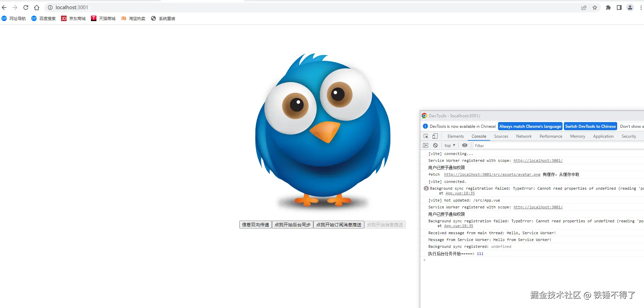The width and height of the screenshot is (644, 308).
Task: Open the extensions puzzle icon
Action: 608,7
